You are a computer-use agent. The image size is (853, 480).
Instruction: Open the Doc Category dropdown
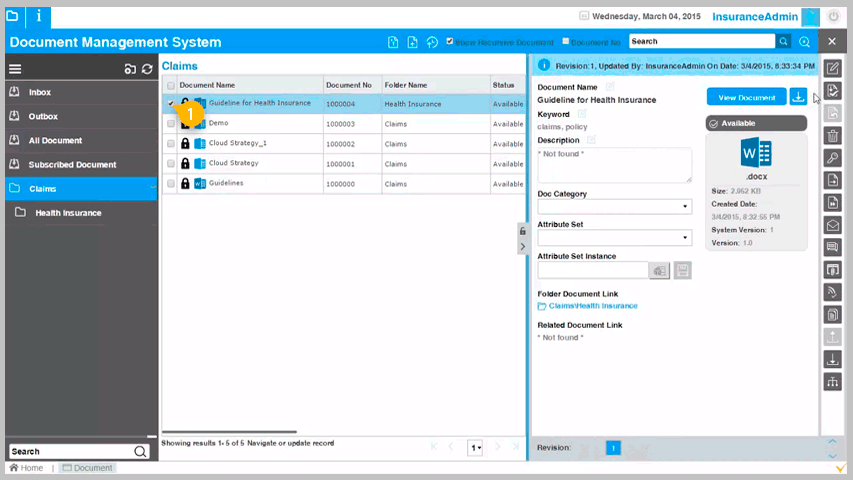[615, 206]
